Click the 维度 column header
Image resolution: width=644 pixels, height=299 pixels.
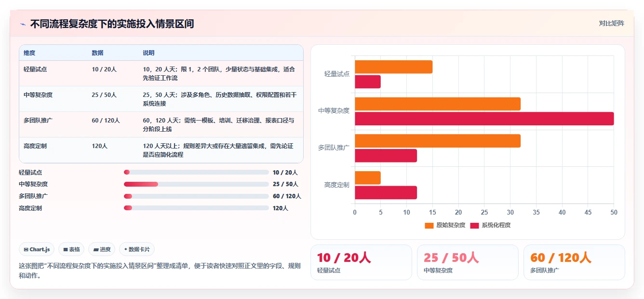[29, 53]
